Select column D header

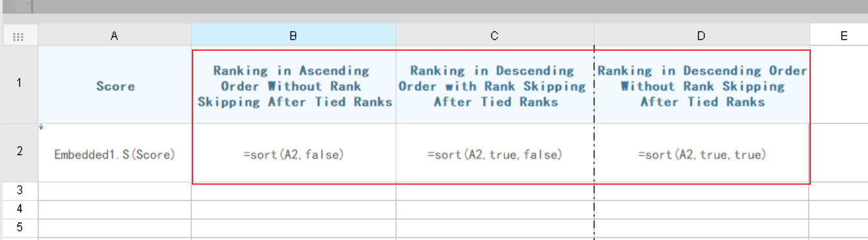[702, 36]
